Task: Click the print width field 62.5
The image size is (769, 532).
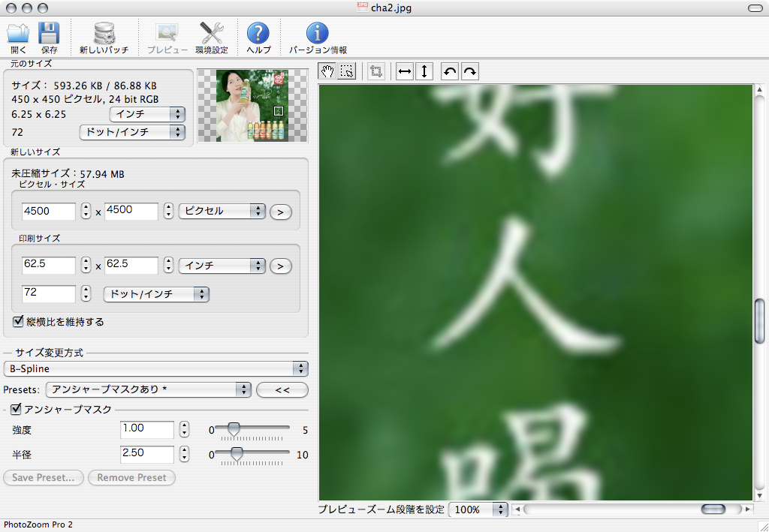Action: (49, 265)
